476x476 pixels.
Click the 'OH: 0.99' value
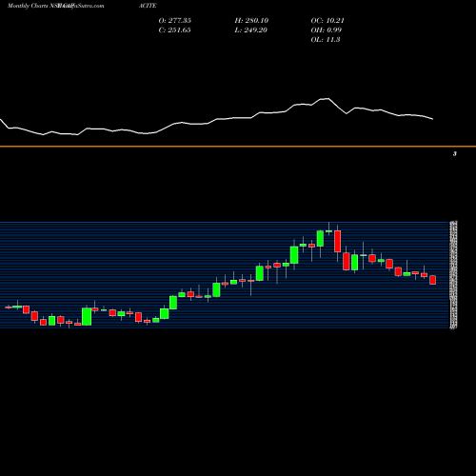pyautogui.click(x=327, y=30)
